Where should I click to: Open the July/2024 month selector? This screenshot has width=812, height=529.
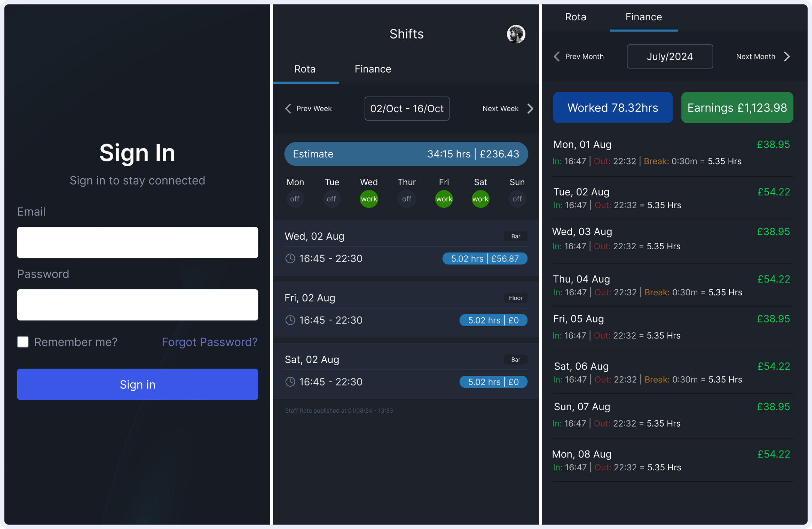click(670, 56)
